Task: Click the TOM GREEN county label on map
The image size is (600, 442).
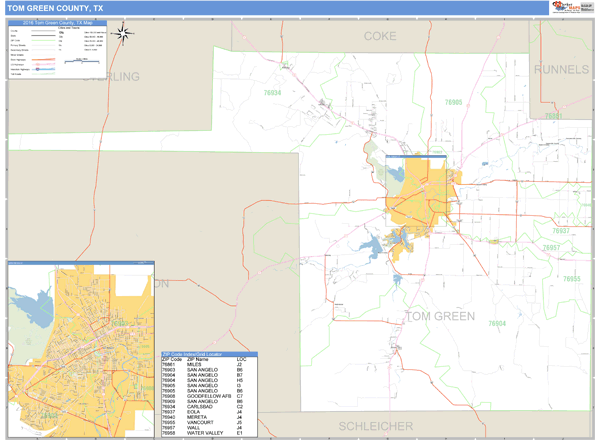Action: pos(440,316)
